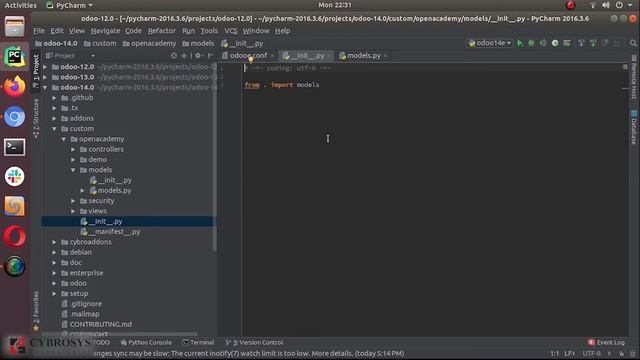Click the round green toolbar icon

[x=555, y=43]
